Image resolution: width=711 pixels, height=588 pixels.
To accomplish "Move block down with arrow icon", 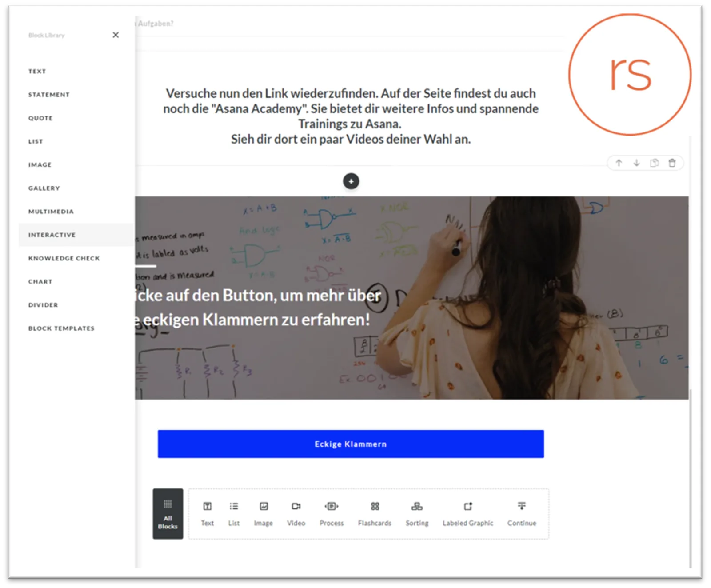I will coord(636,163).
